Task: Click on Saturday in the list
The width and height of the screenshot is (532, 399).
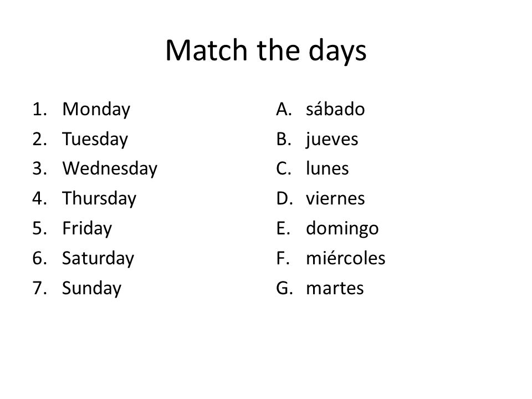Action: pos(98,258)
